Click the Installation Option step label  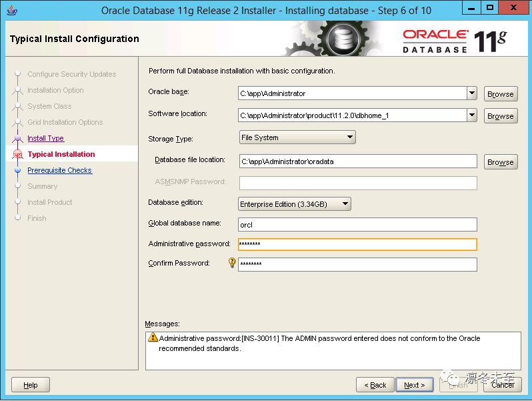pyautogui.click(x=55, y=90)
